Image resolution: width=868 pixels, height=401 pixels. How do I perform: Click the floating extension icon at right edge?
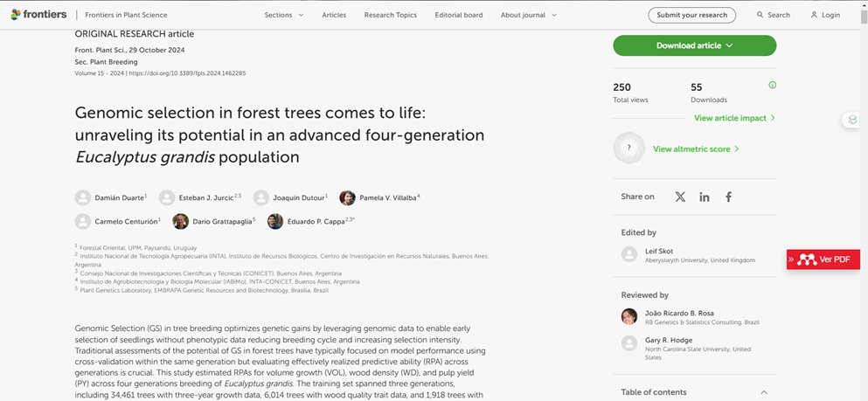pos(852,120)
